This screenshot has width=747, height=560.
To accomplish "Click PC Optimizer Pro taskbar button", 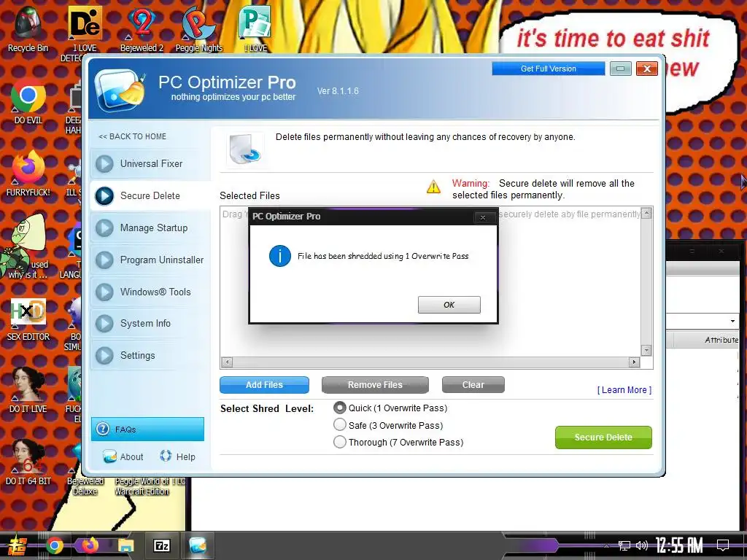I will 198,545.
